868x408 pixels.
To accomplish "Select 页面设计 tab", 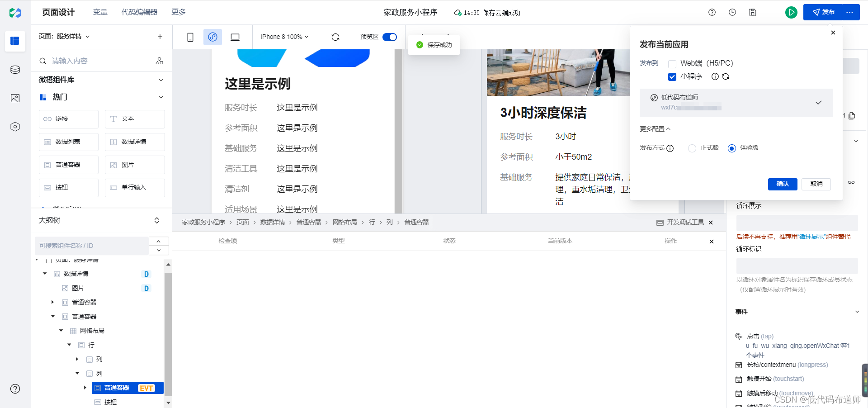I will click(x=58, y=12).
